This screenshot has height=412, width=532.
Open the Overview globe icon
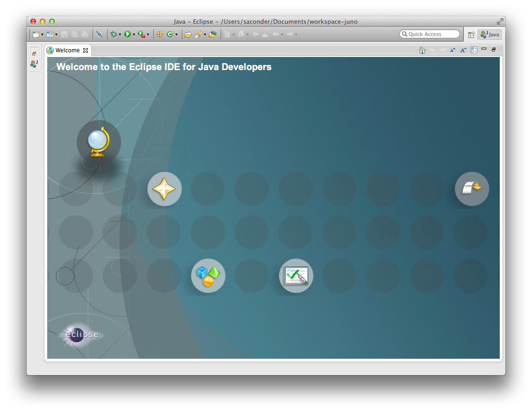pos(98,142)
